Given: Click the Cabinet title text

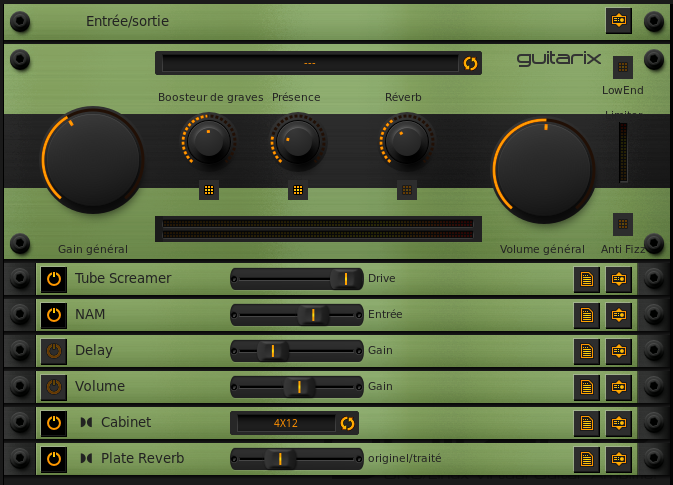Looking at the screenshot, I should [x=126, y=422].
